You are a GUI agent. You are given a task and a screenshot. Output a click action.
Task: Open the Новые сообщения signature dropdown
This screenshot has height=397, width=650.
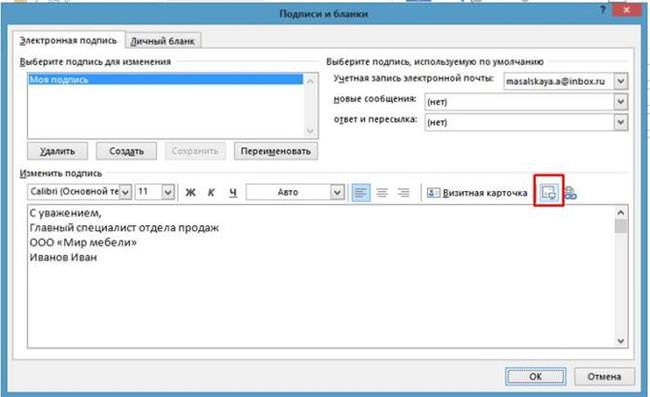621,101
